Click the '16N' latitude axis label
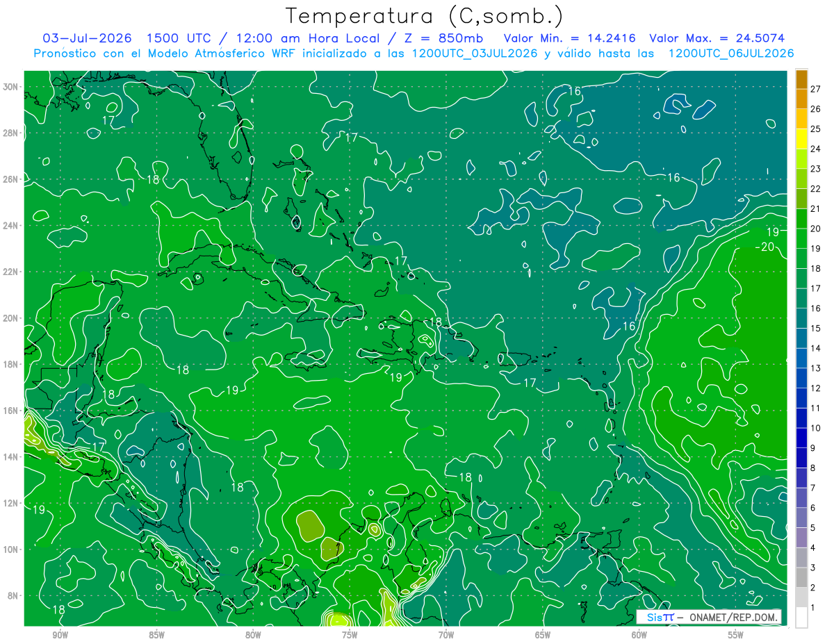Screen dimensions: 834x644 tap(11, 411)
